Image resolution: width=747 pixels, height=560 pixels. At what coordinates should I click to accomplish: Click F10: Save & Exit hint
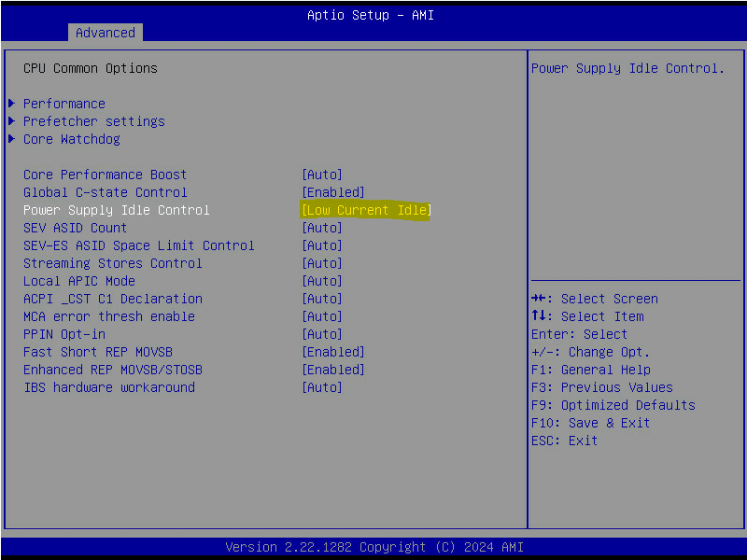590,423
